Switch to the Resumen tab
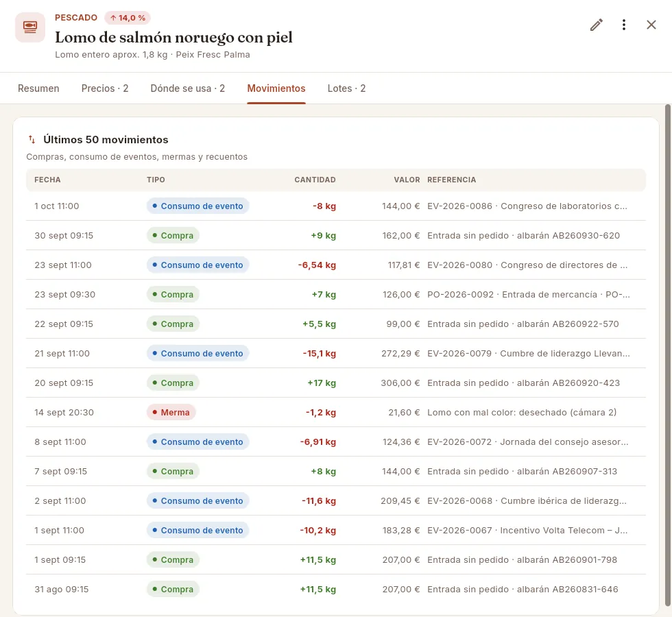This screenshot has height=617, width=672. click(x=38, y=88)
